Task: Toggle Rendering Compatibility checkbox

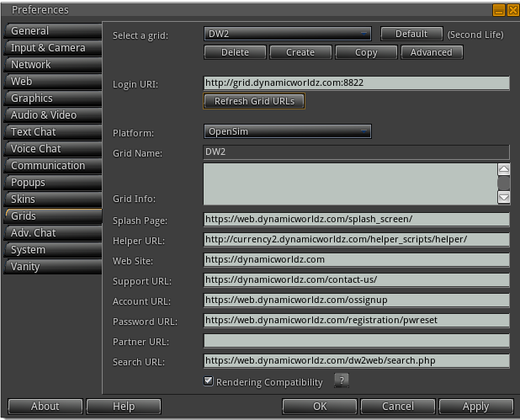Action: tap(209, 380)
